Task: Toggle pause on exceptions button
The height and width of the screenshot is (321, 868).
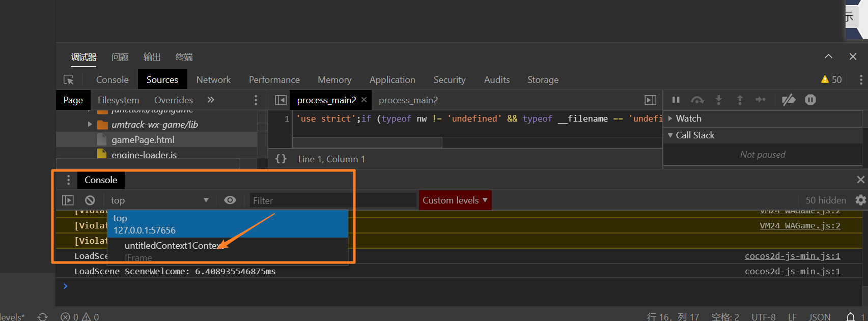Action: (x=810, y=100)
